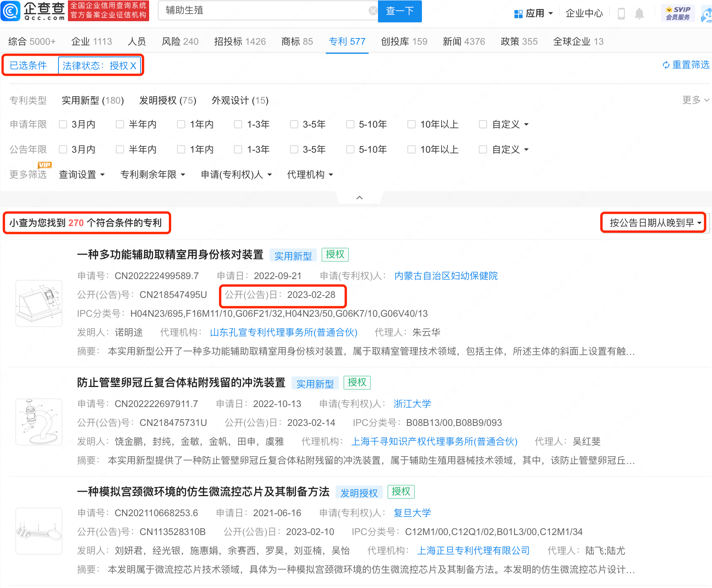This screenshot has height=588, width=712.
Task: Switch to 创投库 159 tab
Action: click(x=404, y=42)
